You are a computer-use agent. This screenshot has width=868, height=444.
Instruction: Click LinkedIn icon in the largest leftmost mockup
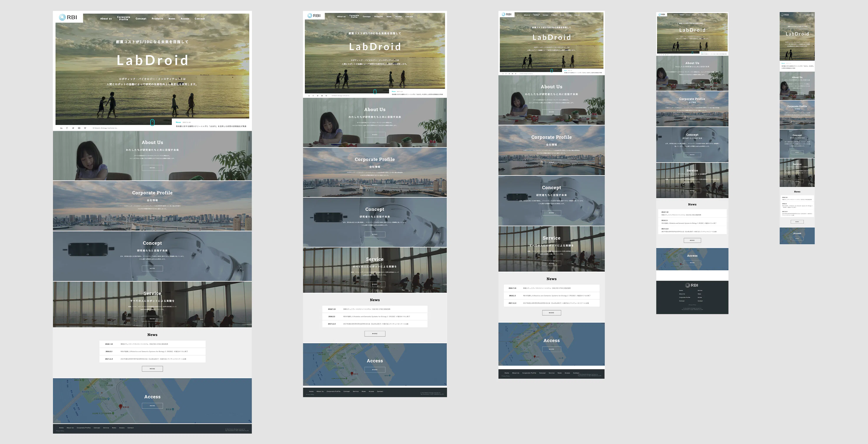(x=61, y=128)
